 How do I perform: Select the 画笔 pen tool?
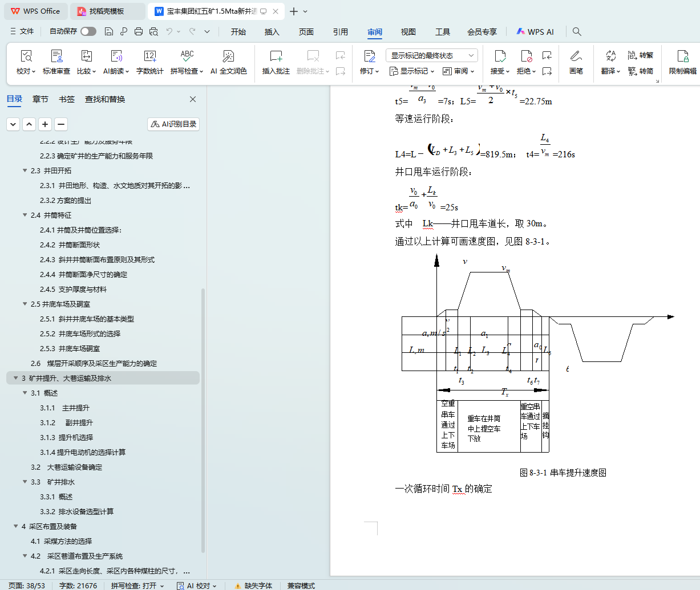(576, 56)
